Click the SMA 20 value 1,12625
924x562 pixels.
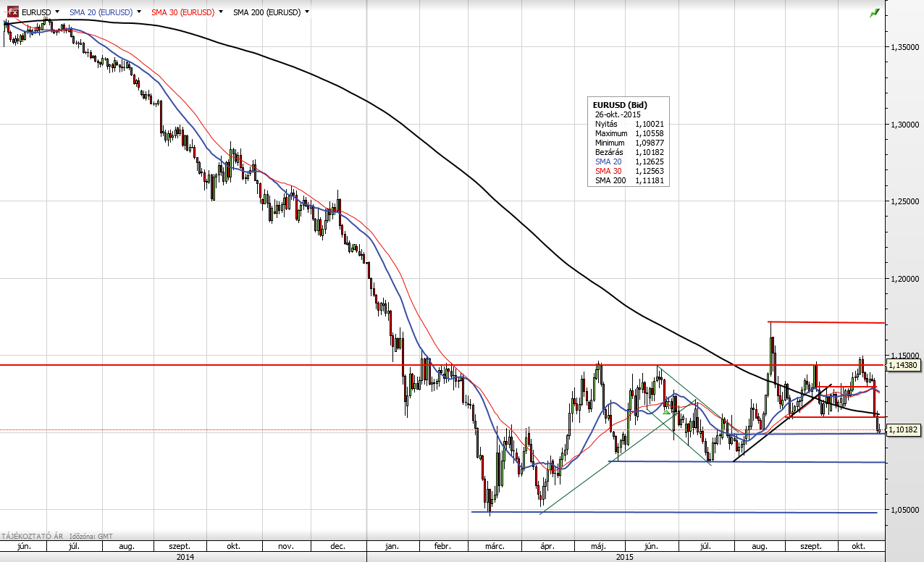coord(650,162)
